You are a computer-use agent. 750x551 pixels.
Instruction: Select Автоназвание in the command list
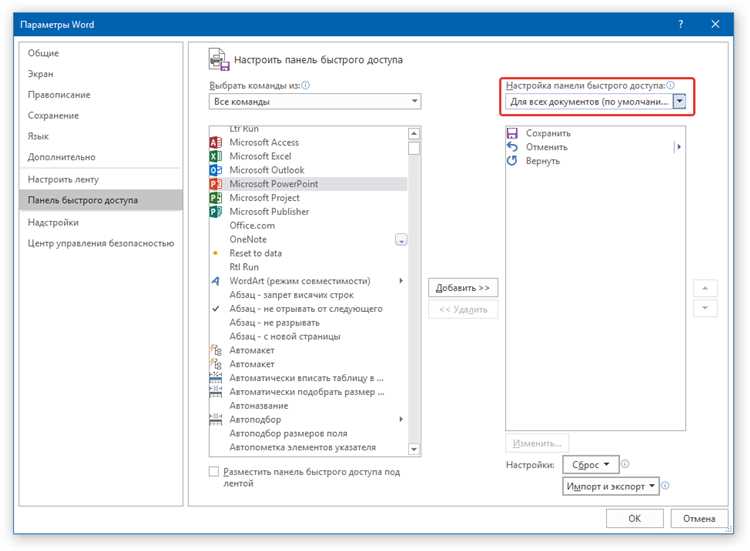tap(309, 406)
